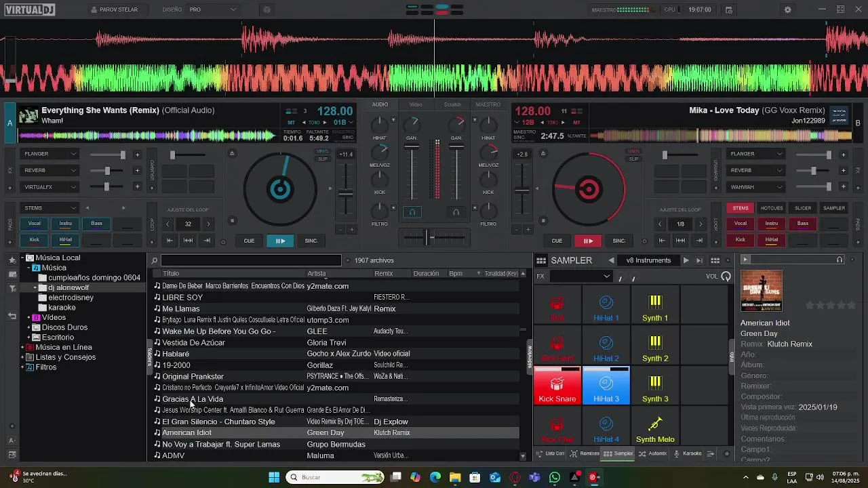
Task: Open the Remixes sideview tab
Action: pyautogui.click(x=585, y=453)
